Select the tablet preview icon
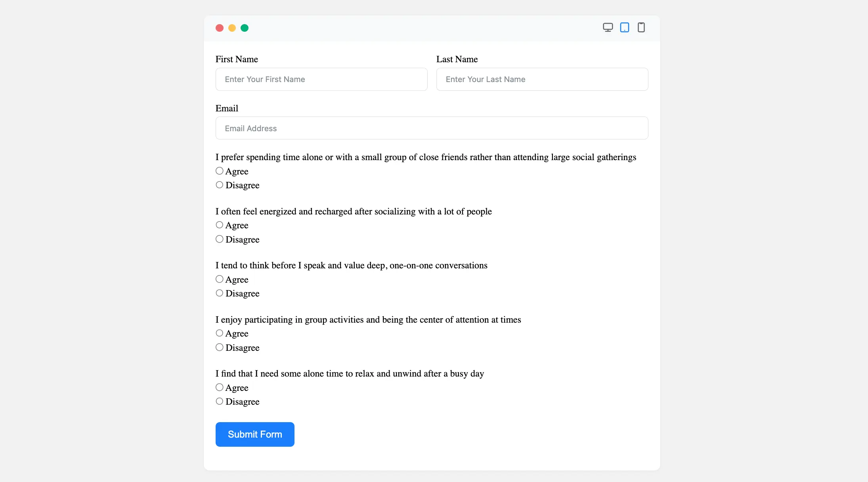The height and width of the screenshot is (482, 868). 625,27
